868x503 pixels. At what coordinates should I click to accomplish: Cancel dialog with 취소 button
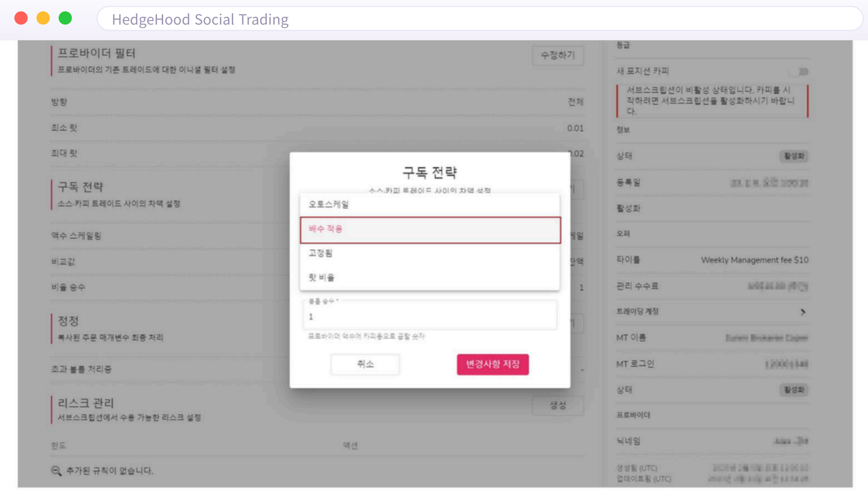365,364
